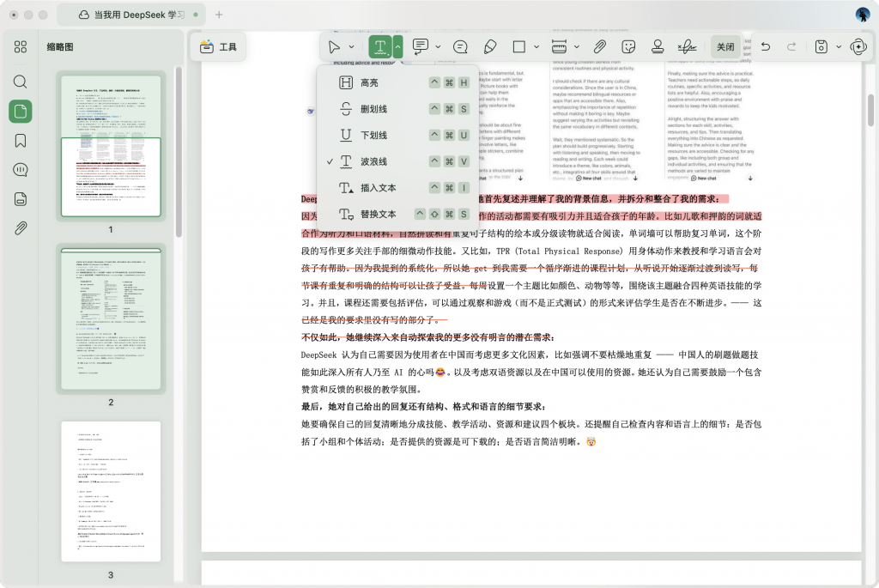Redo the last action

tap(791, 47)
